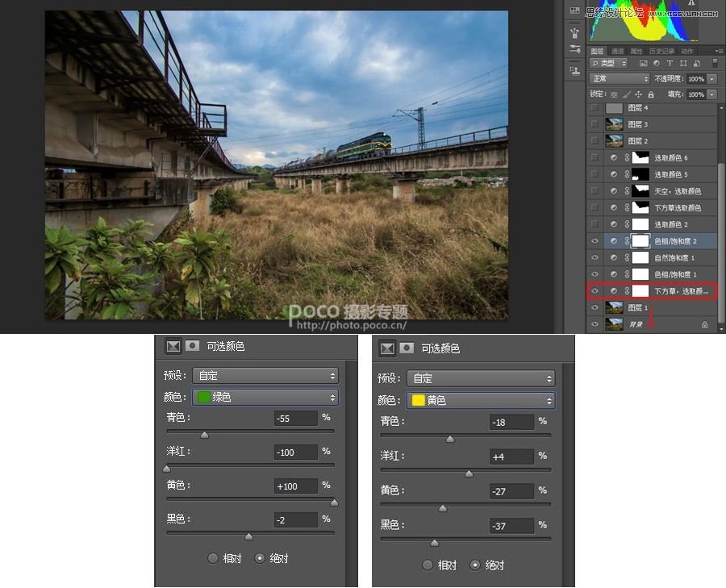Image resolution: width=726 pixels, height=588 pixels.
Task: Filter layers by smart object icon
Action: tap(697, 63)
